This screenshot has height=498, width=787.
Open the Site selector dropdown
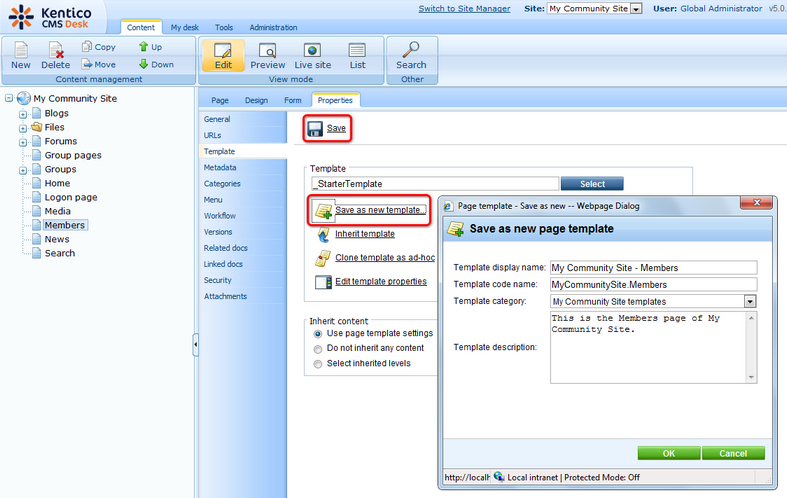pos(636,9)
